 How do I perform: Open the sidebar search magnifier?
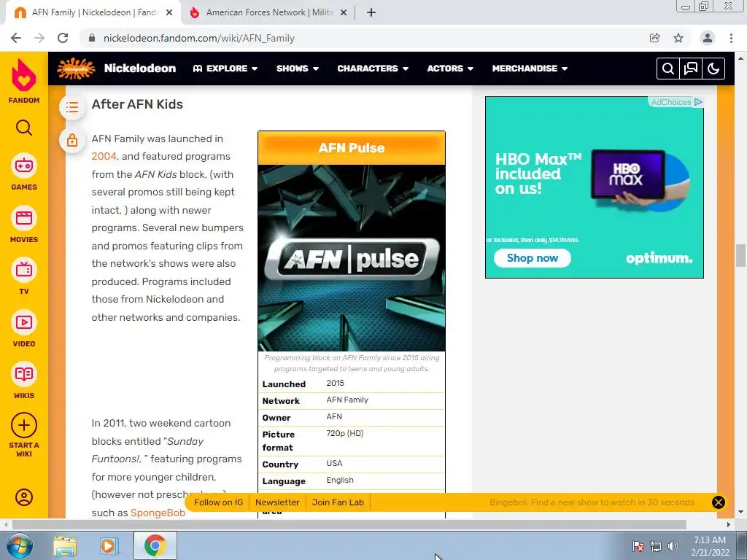tap(24, 128)
